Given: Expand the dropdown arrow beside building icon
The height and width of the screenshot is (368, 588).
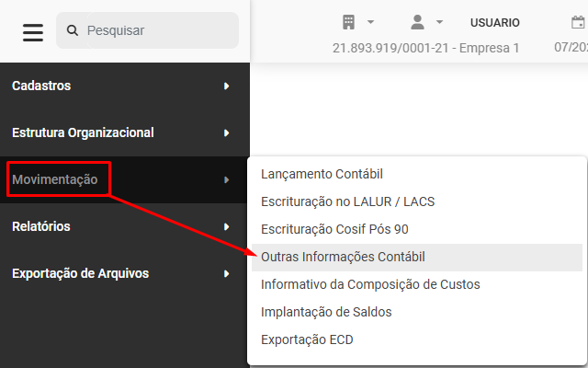Looking at the screenshot, I should [x=370, y=22].
